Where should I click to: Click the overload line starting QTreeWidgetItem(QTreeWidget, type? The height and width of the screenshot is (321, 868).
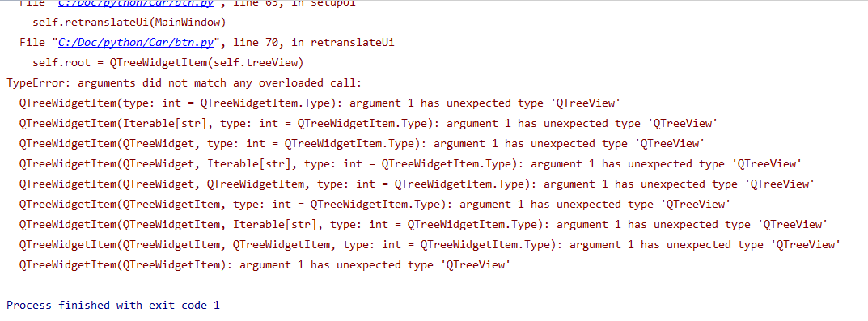coord(362,143)
